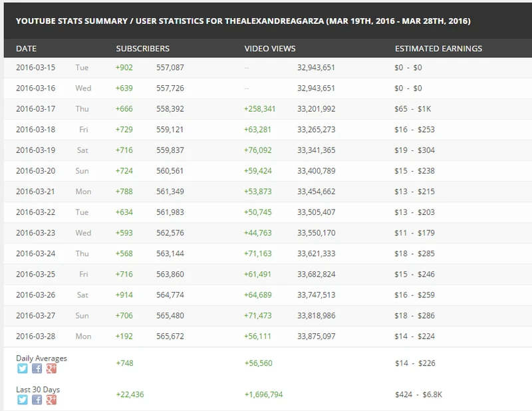Select date 2016-03-25
Viewport: 532px width, 411px height.
pyautogui.click(x=36, y=275)
